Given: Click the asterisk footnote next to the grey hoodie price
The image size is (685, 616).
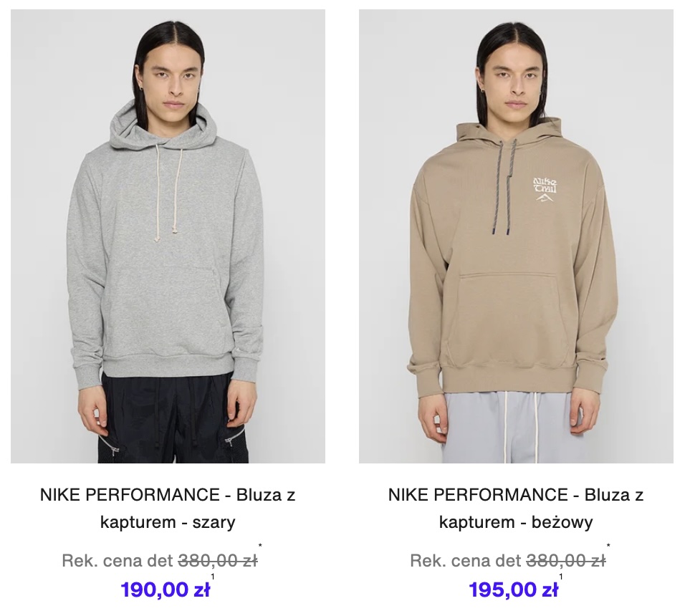Looking at the screenshot, I should click(260, 545).
